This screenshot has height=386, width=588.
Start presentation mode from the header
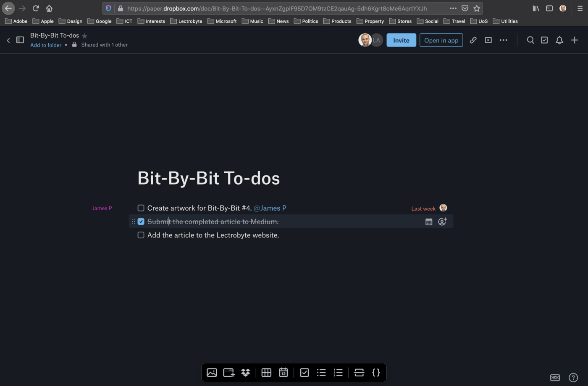click(x=488, y=40)
